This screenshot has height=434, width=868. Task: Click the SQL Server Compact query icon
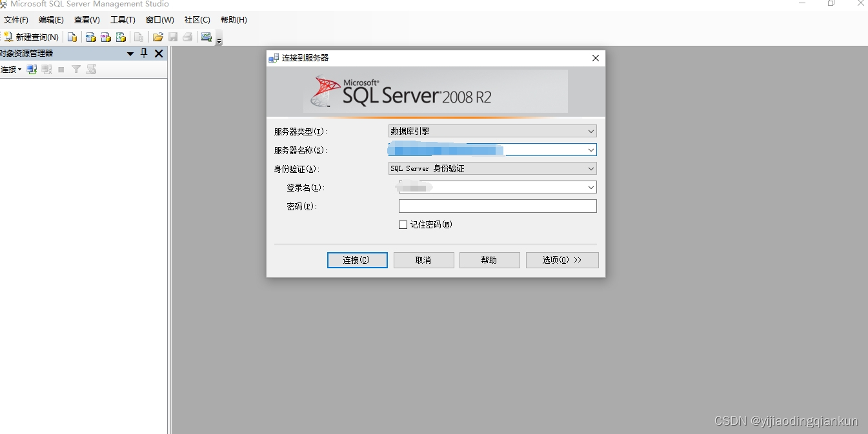tap(138, 37)
